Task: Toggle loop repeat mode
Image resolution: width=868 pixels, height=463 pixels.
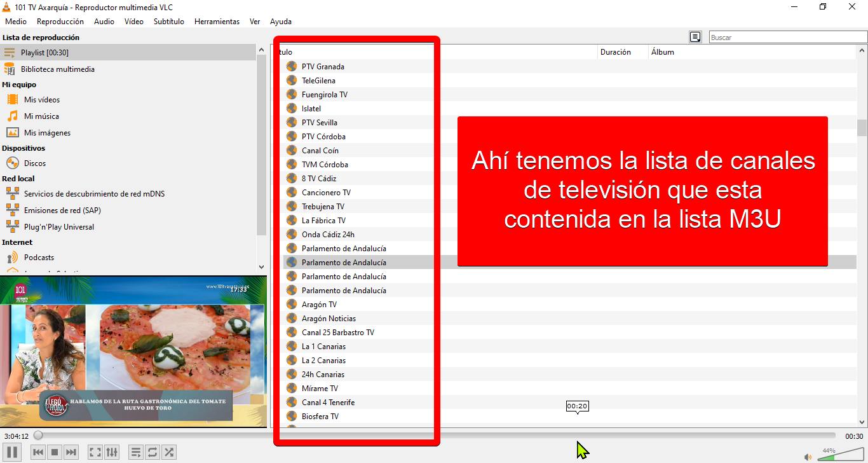Action: [x=153, y=452]
